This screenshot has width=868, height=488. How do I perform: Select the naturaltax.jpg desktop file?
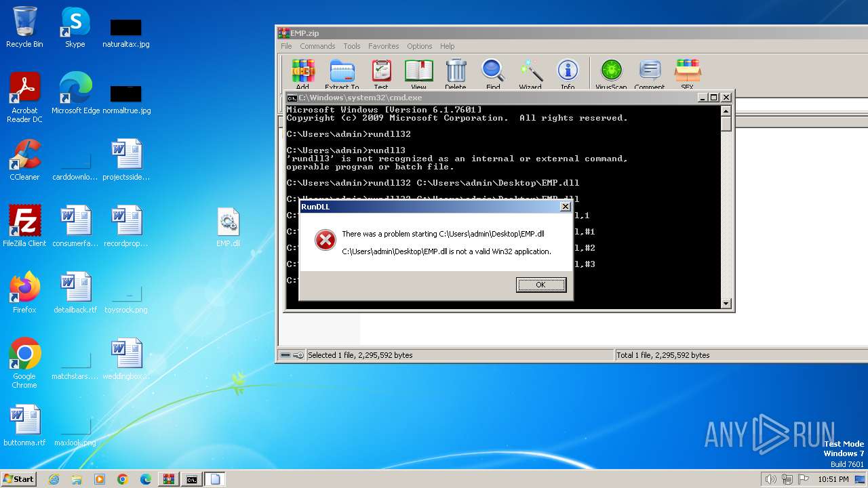point(126,33)
